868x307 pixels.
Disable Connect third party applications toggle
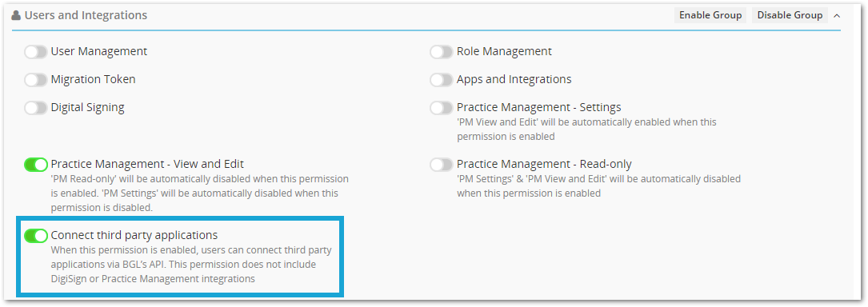coord(36,236)
